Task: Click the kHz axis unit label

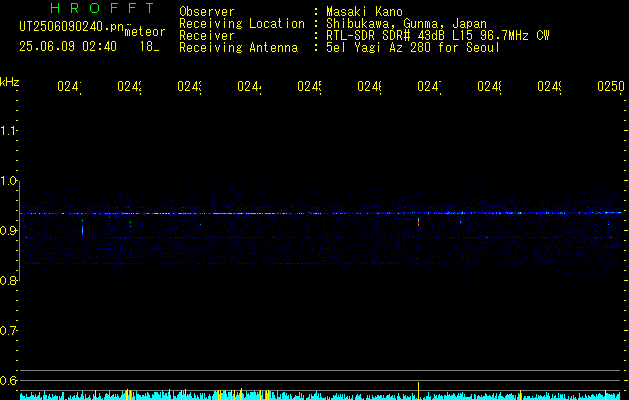Action: click(x=9, y=82)
